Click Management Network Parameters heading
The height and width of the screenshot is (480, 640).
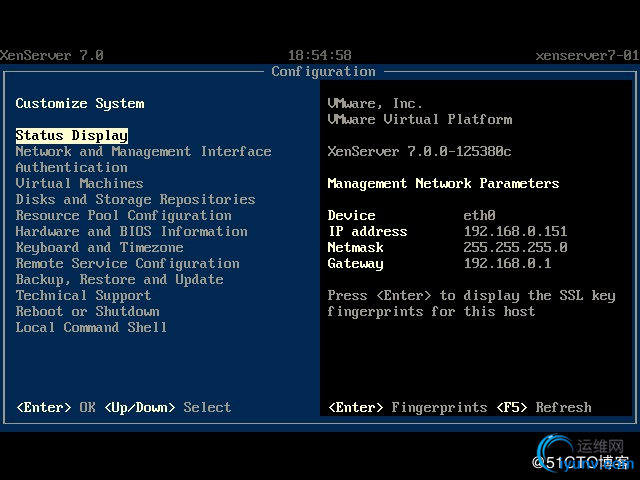pyautogui.click(x=443, y=184)
